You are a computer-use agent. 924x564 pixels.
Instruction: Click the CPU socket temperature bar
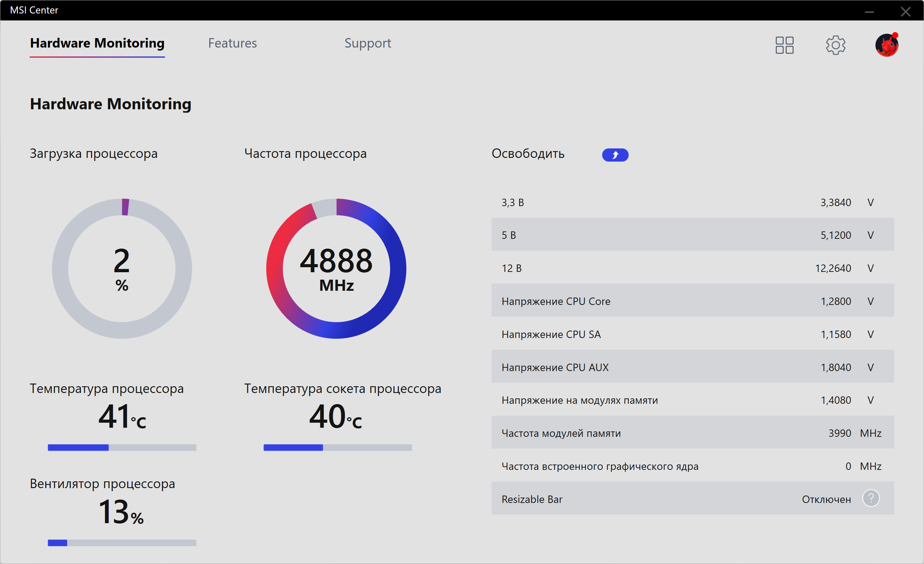337,447
